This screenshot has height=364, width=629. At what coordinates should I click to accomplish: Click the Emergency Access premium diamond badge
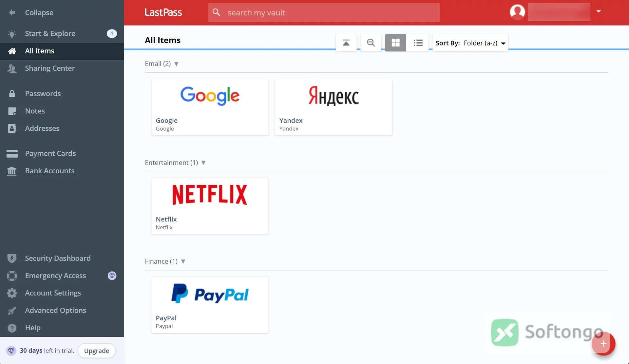coord(112,276)
